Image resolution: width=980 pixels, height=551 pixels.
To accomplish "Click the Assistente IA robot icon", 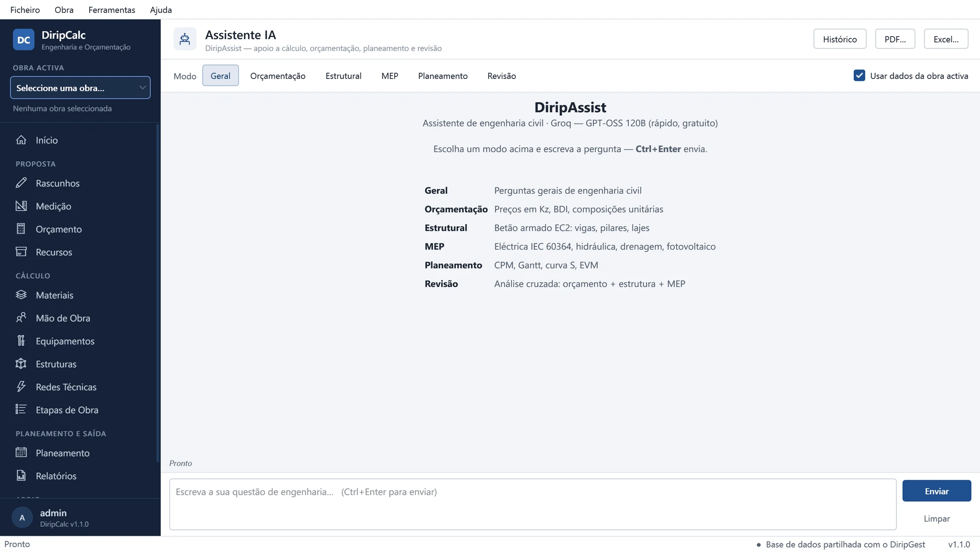I will pyautogui.click(x=185, y=39).
